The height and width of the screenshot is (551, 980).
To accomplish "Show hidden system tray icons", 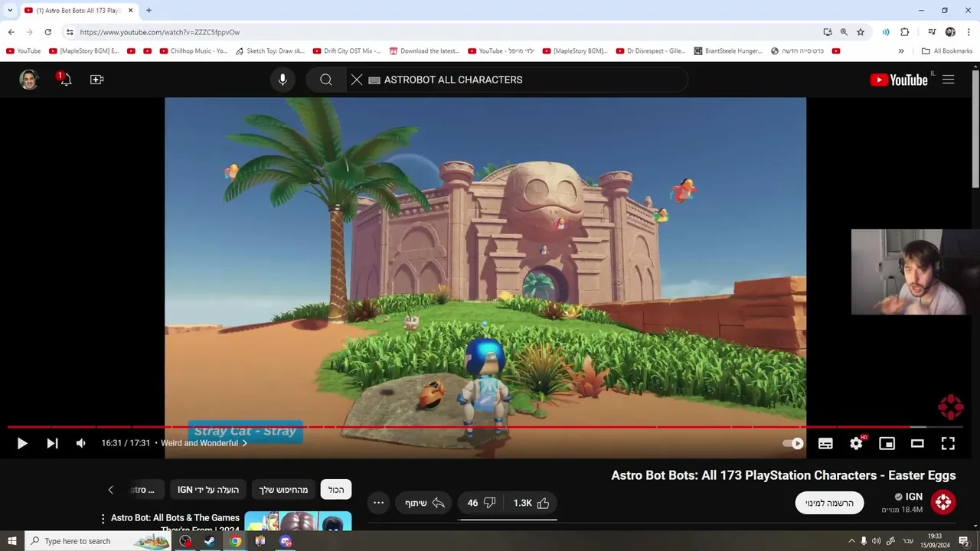I will 851,541.
